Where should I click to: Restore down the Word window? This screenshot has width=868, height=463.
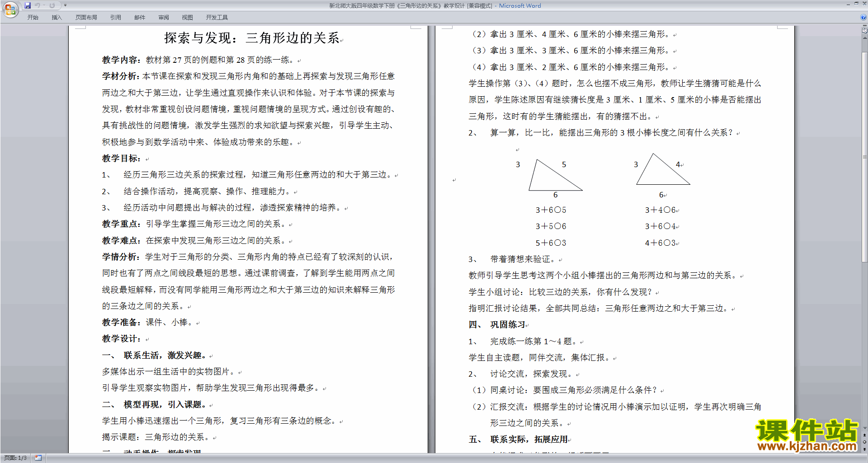[856, 4]
